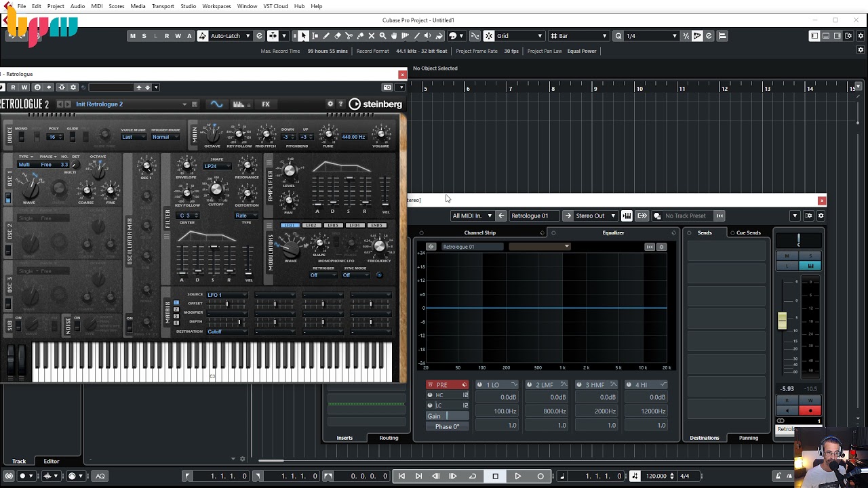The width and height of the screenshot is (868, 488).
Task: Open the Transport menu
Action: [163, 6]
